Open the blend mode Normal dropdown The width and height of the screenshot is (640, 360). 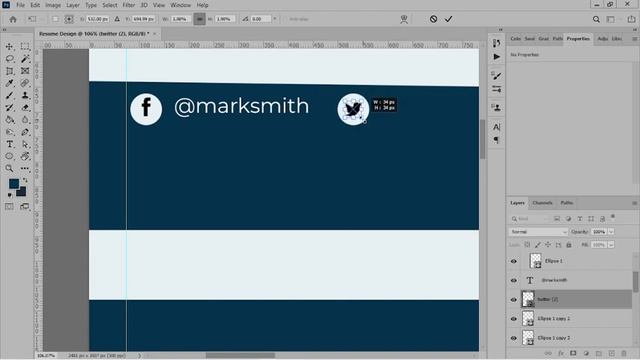pos(538,232)
